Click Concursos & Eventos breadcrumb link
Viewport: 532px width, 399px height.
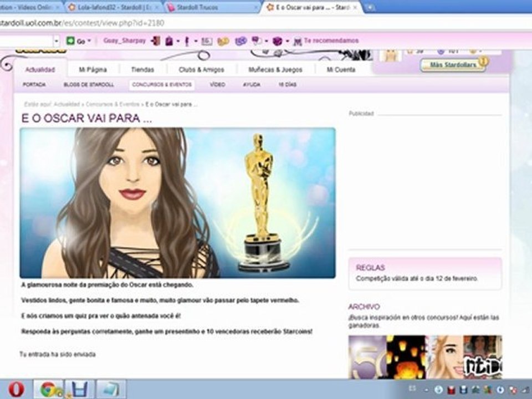112,105
